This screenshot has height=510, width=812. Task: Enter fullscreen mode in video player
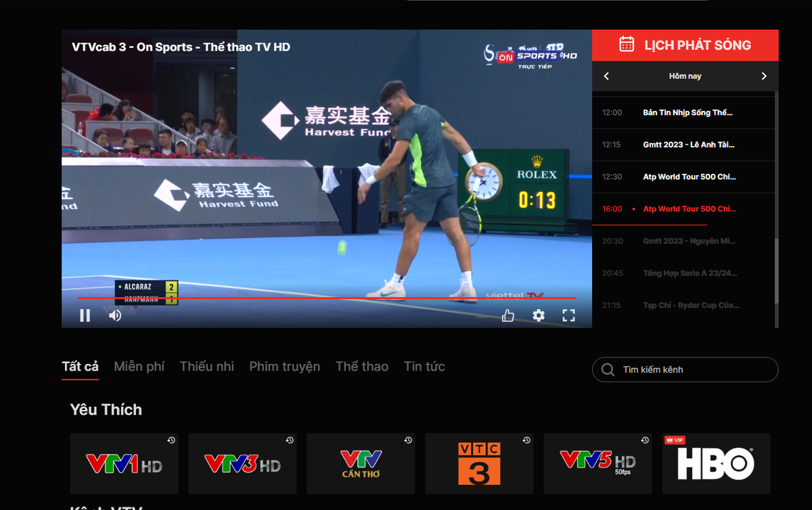point(569,315)
